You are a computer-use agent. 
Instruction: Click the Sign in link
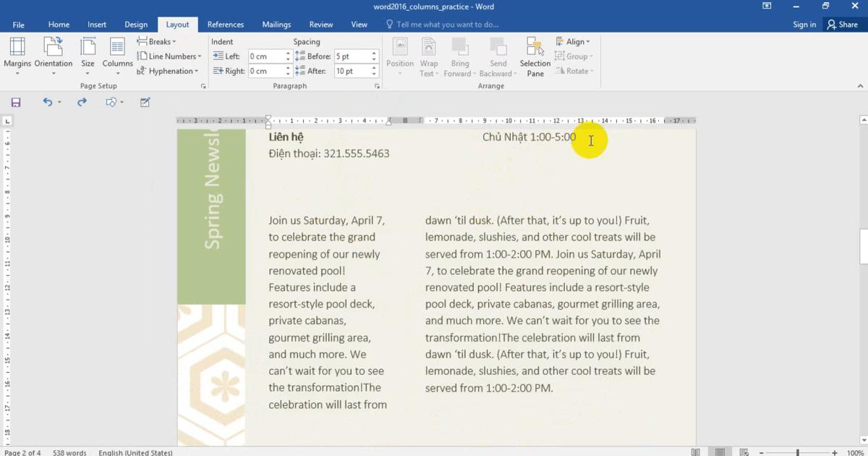pyautogui.click(x=804, y=25)
